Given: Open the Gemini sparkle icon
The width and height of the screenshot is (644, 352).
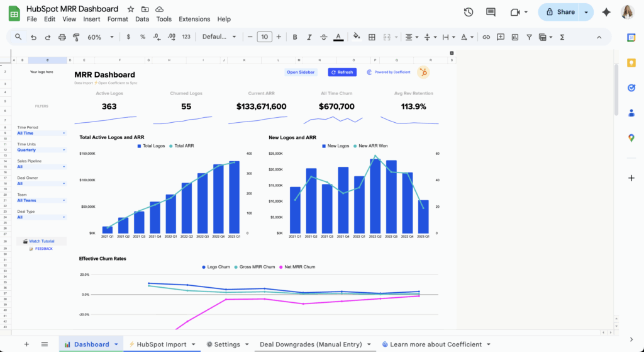Looking at the screenshot, I should pyautogui.click(x=606, y=13).
